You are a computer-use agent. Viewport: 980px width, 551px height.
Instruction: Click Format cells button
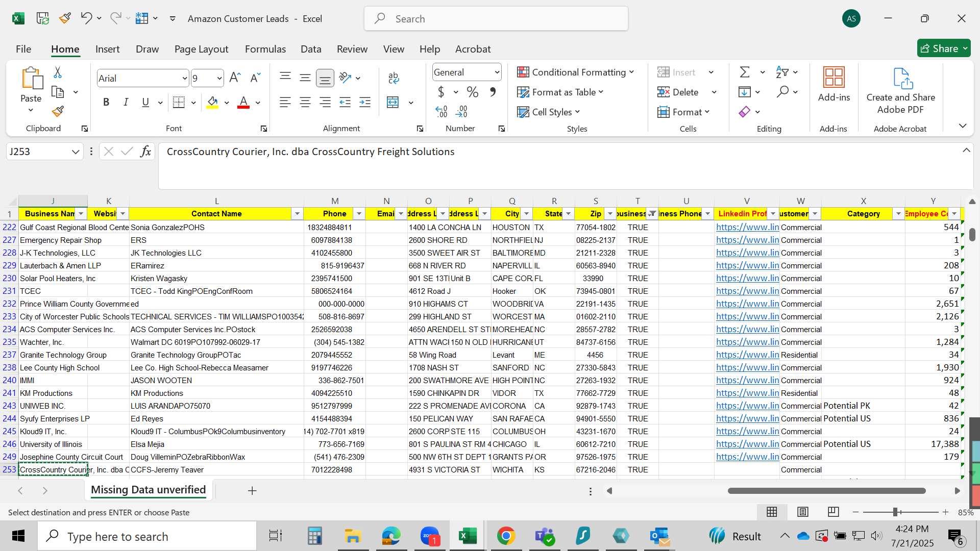point(683,112)
